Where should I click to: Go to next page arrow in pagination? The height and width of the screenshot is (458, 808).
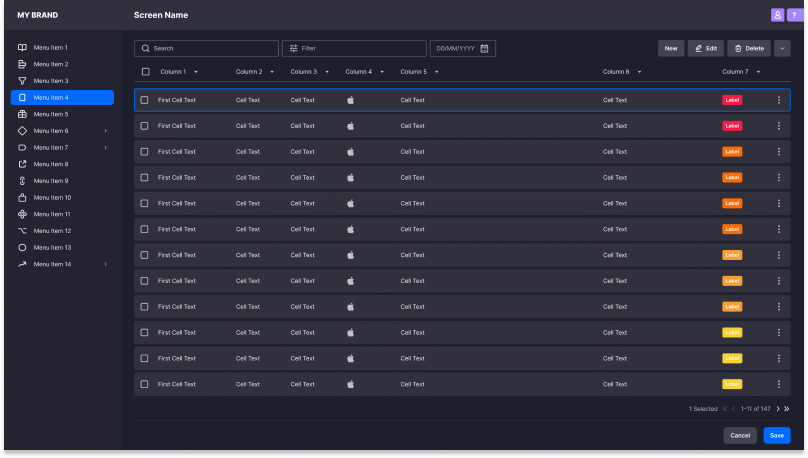777,409
